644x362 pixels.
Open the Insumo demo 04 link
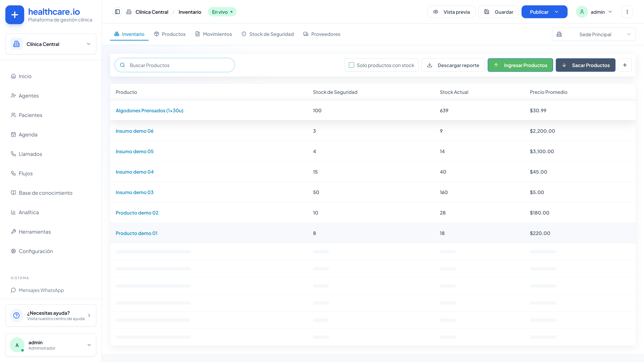[135, 172]
